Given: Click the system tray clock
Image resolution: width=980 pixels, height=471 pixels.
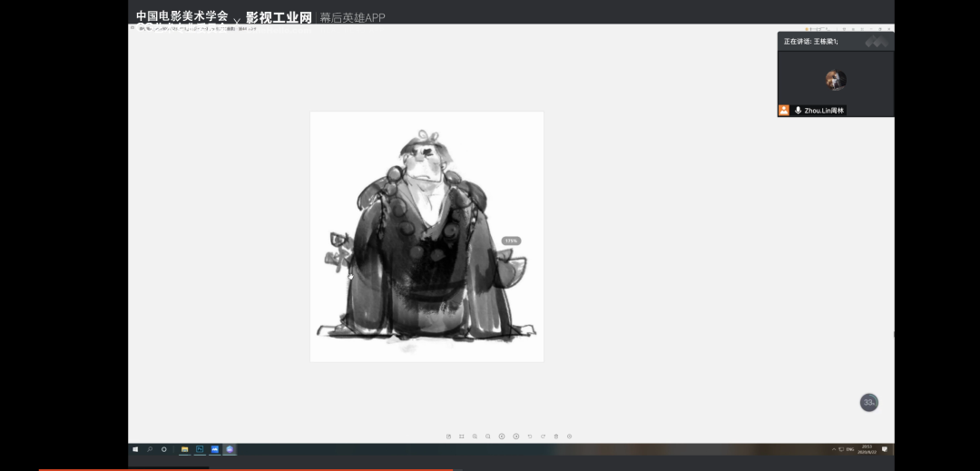Looking at the screenshot, I should [x=867, y=449].
